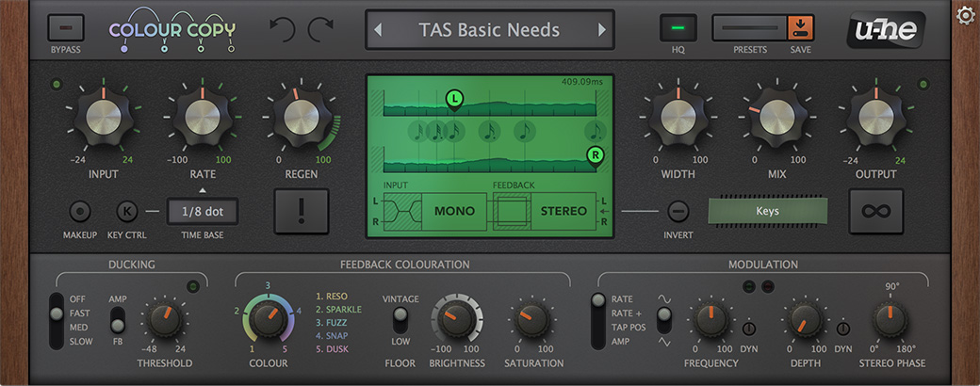Click the input level LED indicator
The height and width of the screenshot is (386, 980).
click(x=57, y=83)
